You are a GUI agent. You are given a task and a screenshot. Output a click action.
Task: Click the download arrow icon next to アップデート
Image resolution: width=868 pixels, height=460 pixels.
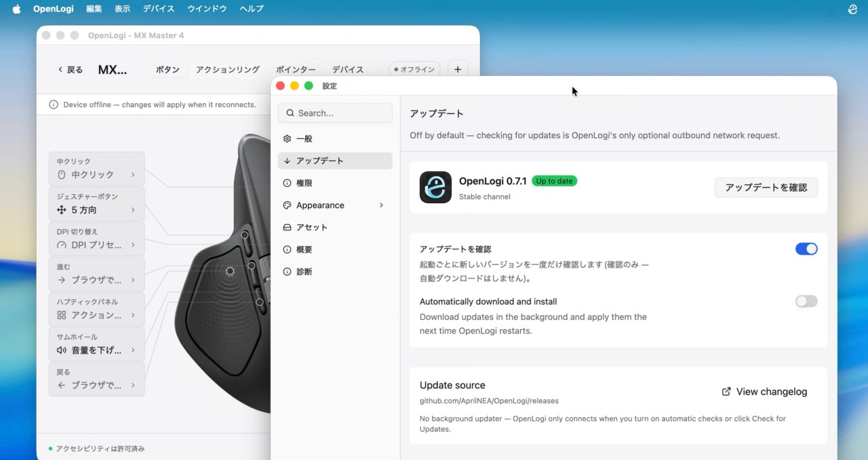[287, 161]
